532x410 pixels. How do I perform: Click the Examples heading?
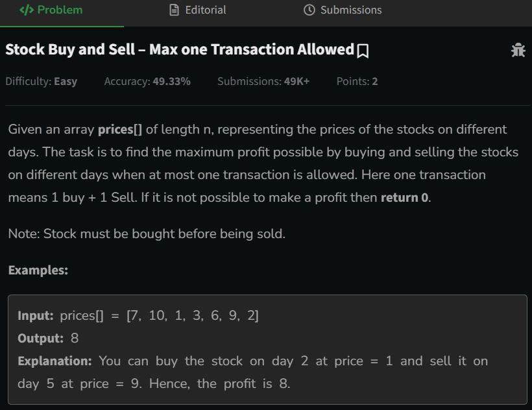[38, 271]
